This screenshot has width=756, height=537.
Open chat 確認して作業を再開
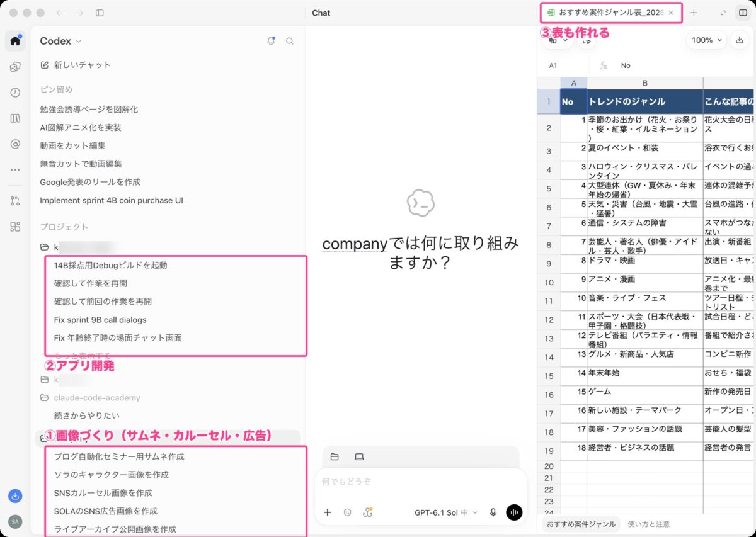91,283
